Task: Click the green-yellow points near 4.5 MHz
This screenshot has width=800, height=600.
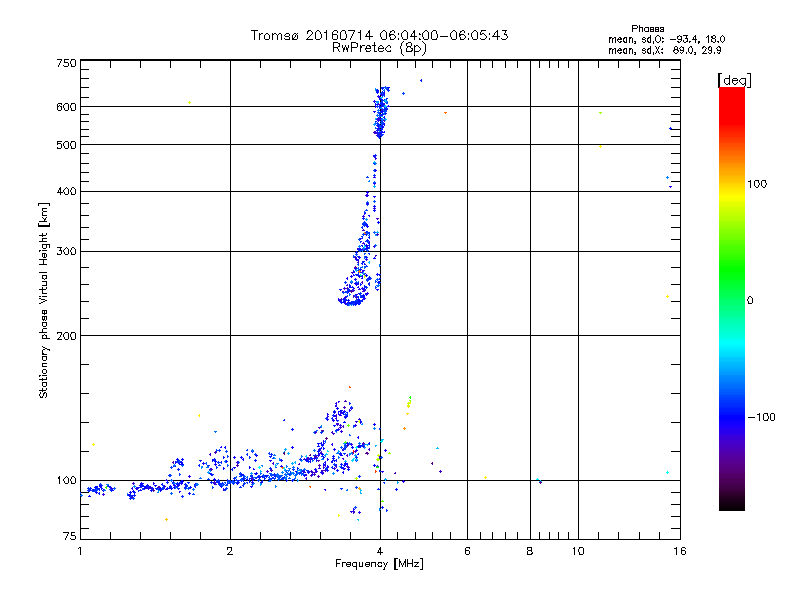Action: tap(409, 403)
